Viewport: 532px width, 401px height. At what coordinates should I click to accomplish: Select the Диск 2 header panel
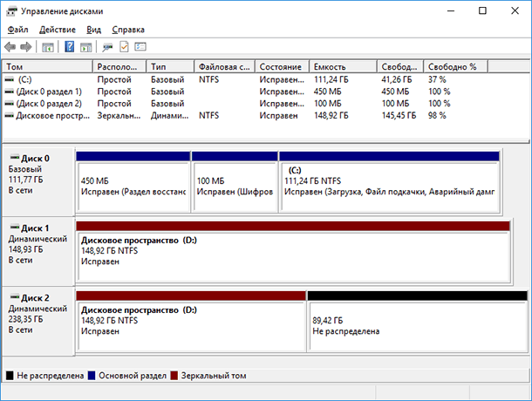(38, 321)
